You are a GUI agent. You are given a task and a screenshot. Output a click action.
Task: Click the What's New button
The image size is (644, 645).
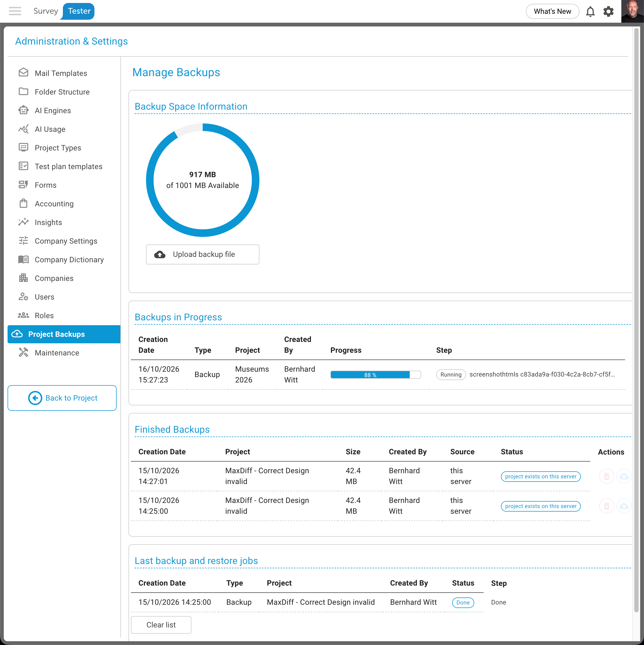tap(552, 11)
